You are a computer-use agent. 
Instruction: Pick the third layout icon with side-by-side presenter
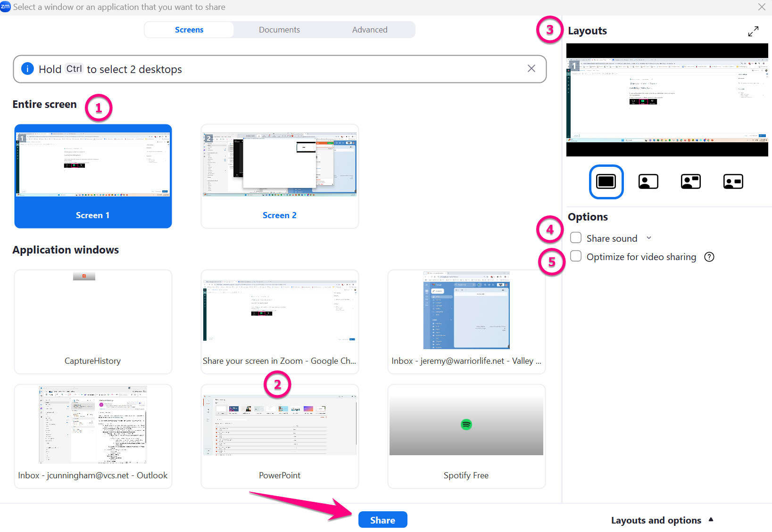coord(690,181)
